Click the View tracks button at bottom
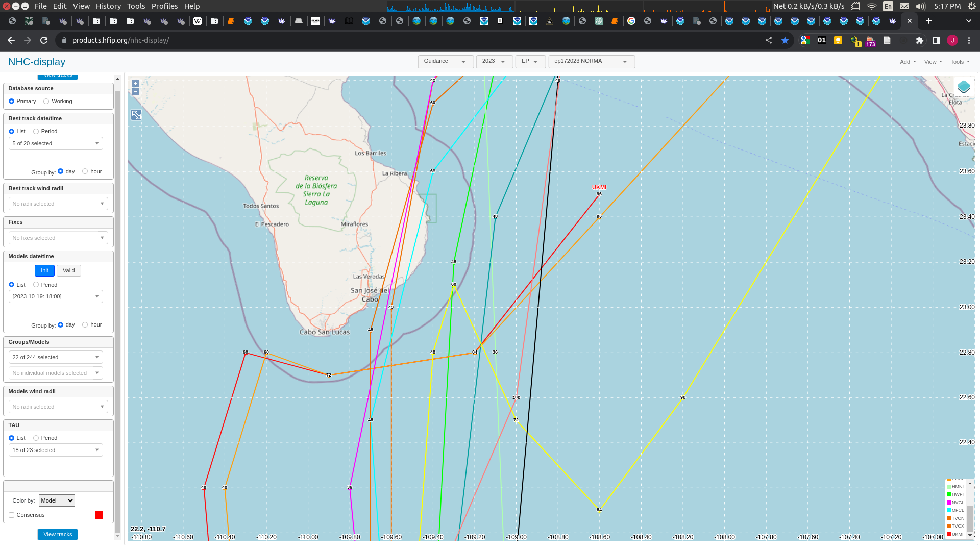Image resolution: width=980 pixels, height=551 pixels. (58, 535)
